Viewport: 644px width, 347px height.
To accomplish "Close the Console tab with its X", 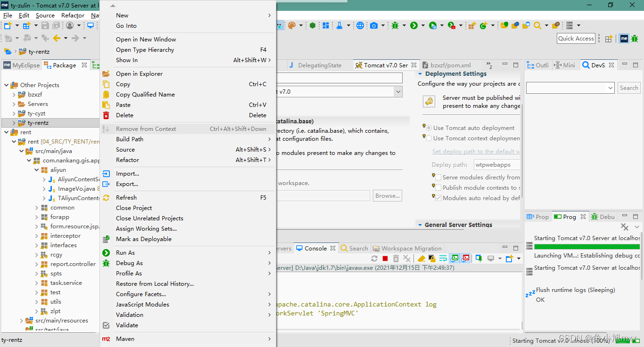I will click(x=333, y=248).
